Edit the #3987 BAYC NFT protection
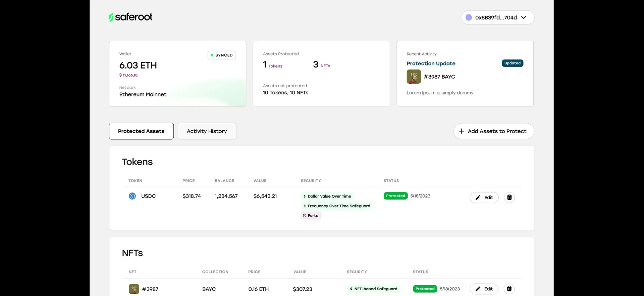Screen dimensions: 644x296 pyautogui.click(x=484, y=289)
